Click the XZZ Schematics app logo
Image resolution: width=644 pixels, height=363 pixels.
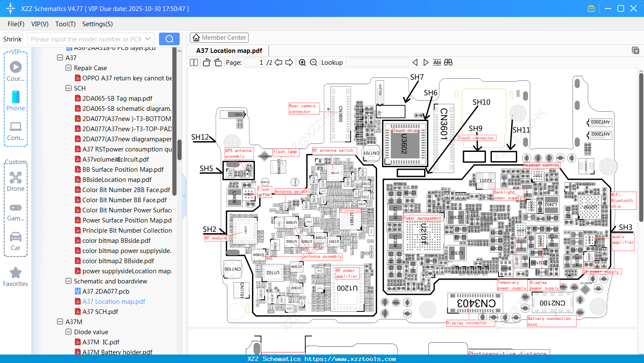tap(11, 8)
